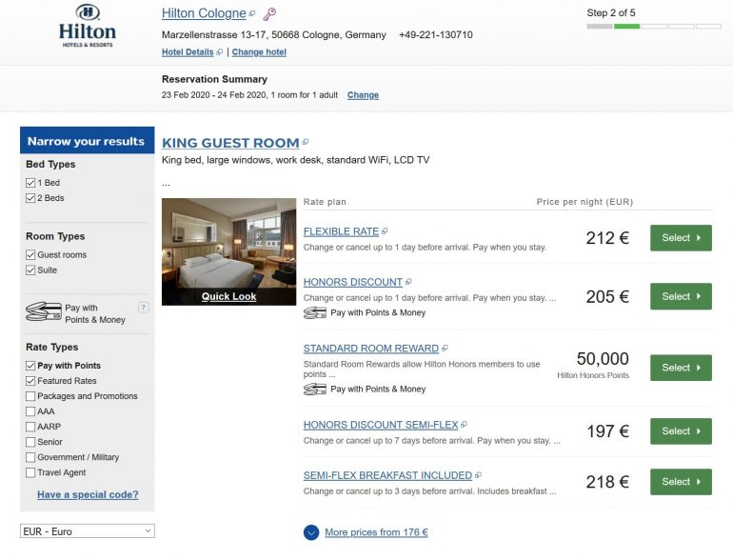The image size is (733, 560).
Task: Click the popup icon beside Flexible Rate
Action: pos(385,231)
